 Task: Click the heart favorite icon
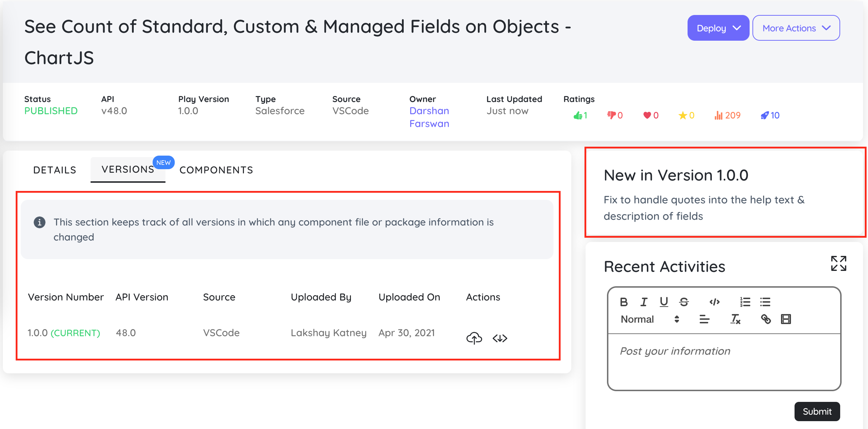(647, 115)
